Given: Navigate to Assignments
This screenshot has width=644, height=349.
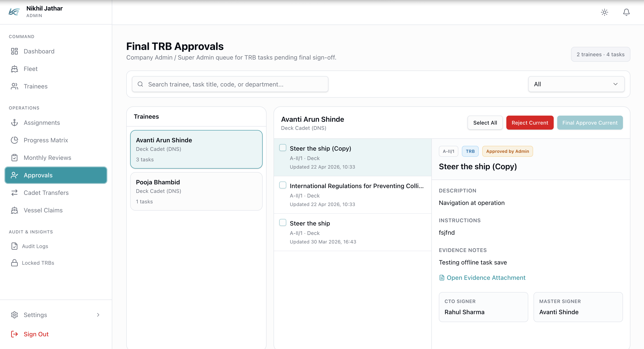Looking at the screenshot, I should click(x=56, y=123).
